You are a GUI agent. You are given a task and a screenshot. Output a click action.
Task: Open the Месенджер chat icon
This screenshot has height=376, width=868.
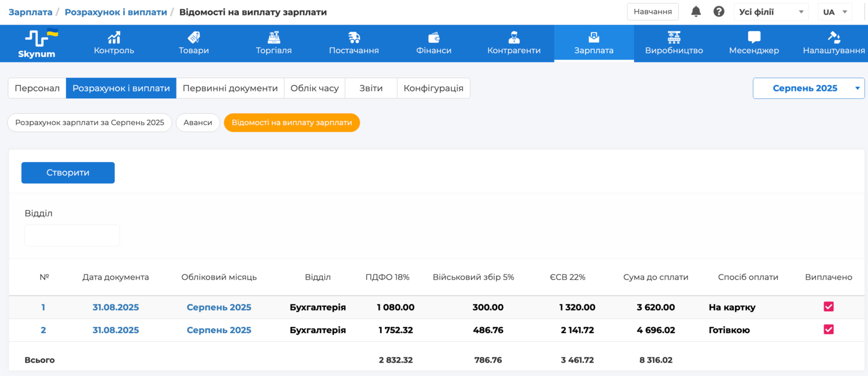point(753,38)
